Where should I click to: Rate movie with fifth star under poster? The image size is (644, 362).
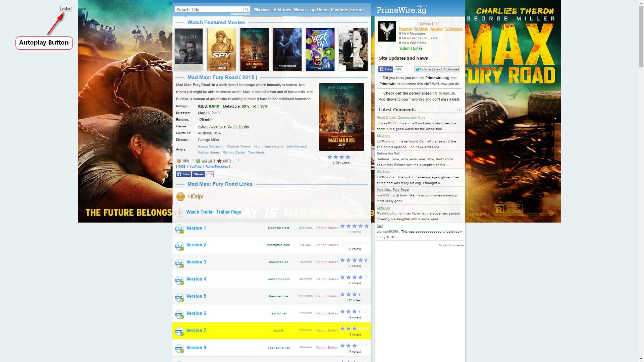354,157
